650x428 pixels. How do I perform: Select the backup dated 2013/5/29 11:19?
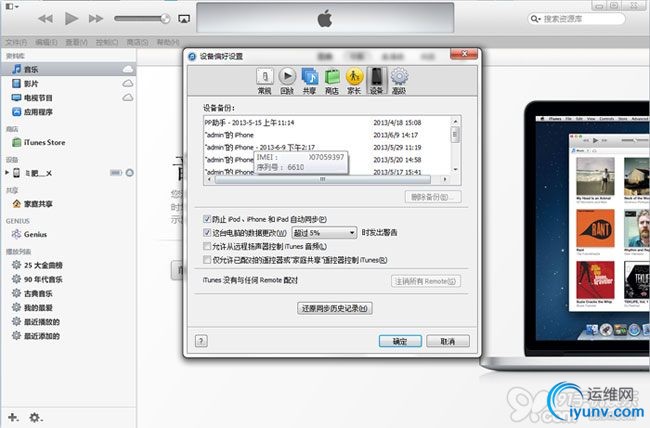[327, 147]
